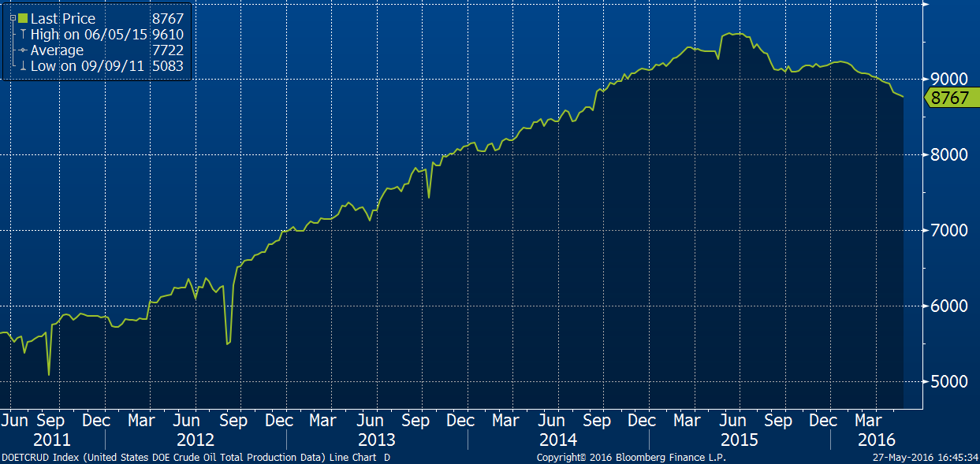Select the Last Price legend label
This screenshot has height=464, width=980.
click(x=63, y=18)
